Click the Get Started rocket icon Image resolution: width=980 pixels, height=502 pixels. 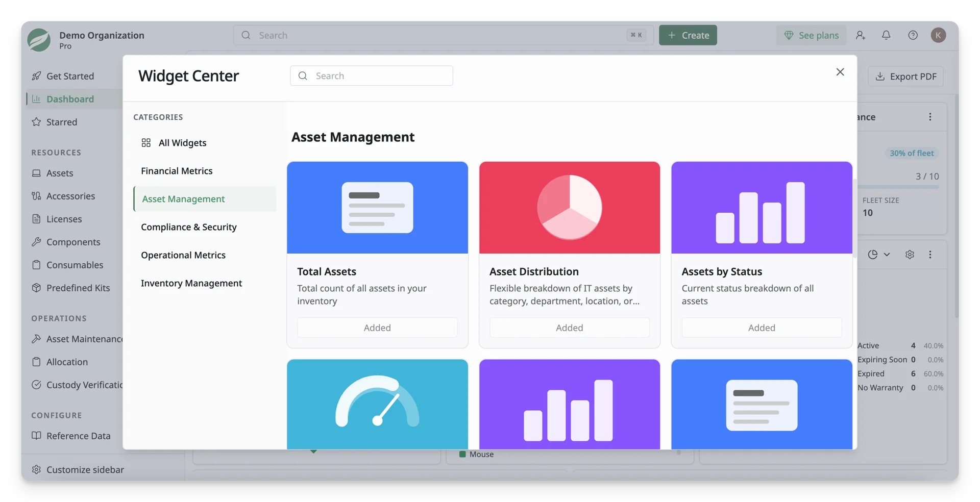click(36, 76)
